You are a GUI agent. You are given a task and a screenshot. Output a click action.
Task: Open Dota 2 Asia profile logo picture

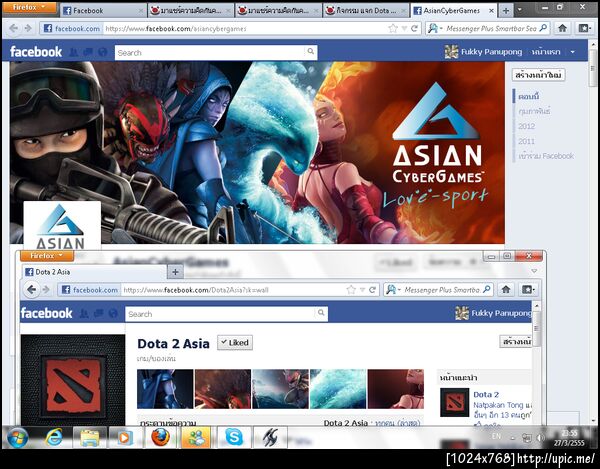73,379
